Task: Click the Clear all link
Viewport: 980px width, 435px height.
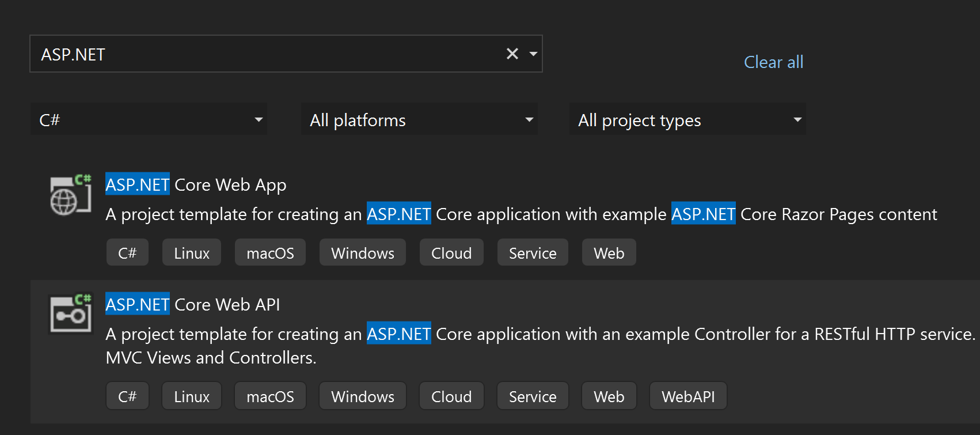Action: (773, 62)
